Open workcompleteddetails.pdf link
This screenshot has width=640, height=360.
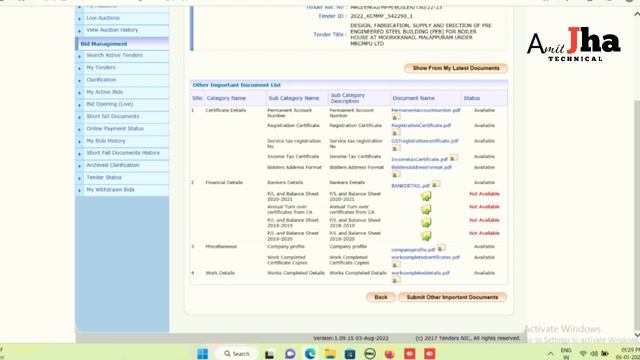pyautogui.click(x=420, y=273)
